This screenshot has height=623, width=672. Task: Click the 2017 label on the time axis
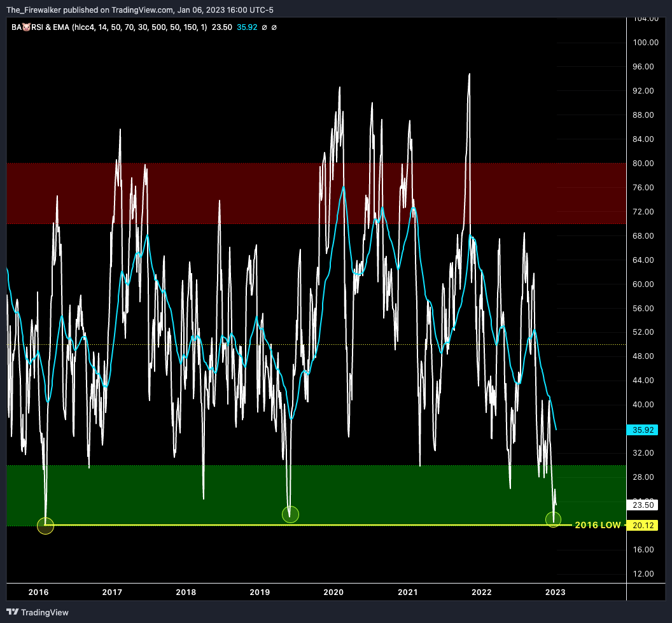coord(112,592)
